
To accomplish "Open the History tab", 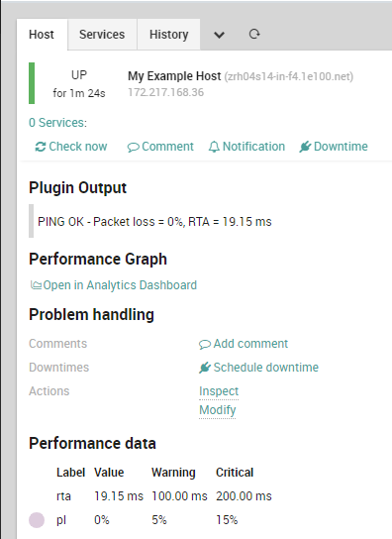I will pos(168,35).
